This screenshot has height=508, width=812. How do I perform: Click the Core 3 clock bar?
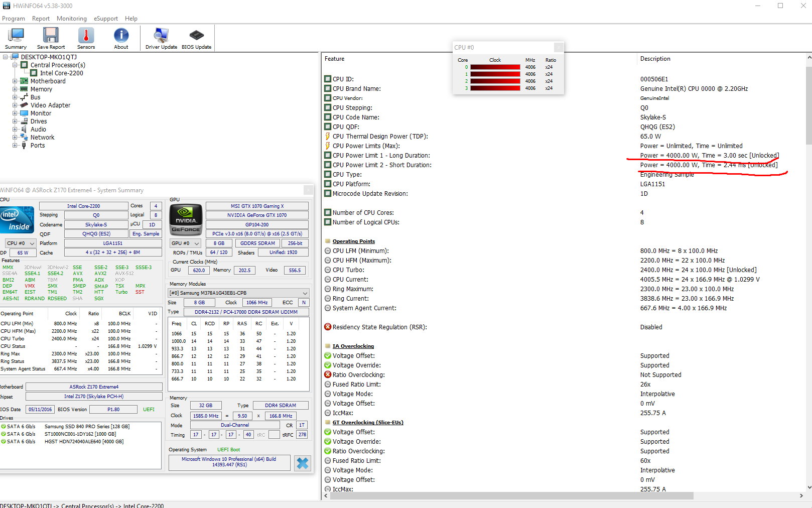[495, 88]
